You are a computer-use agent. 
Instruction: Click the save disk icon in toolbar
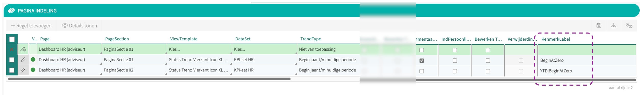(x=599, y=26)
